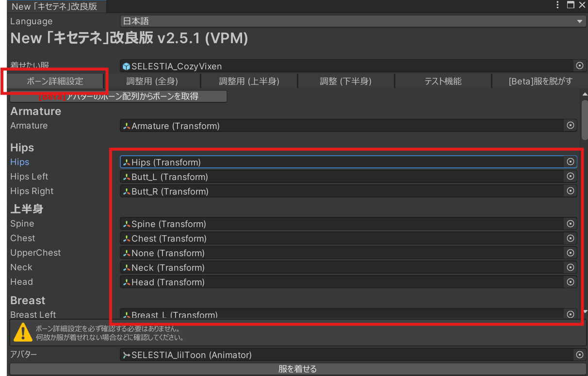Click the アバター label
588x376 pixels.
(x=24, y=355)
